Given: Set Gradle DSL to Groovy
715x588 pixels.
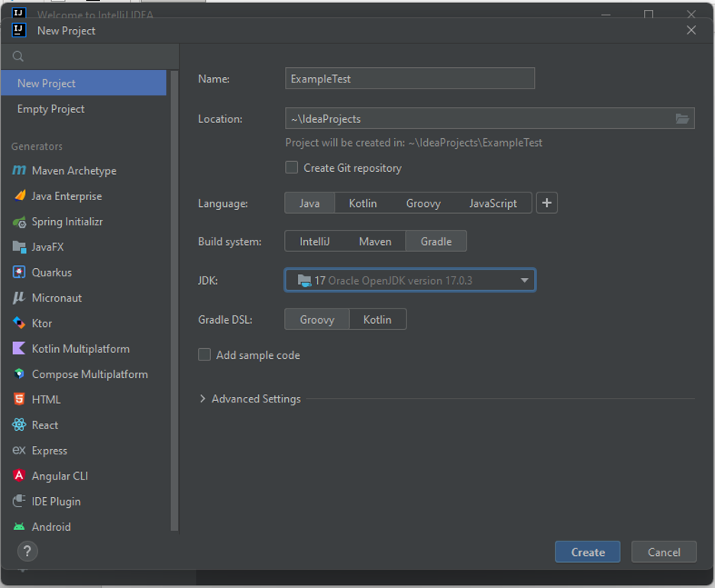Looking at the screenshot, I should coord(317,320).
